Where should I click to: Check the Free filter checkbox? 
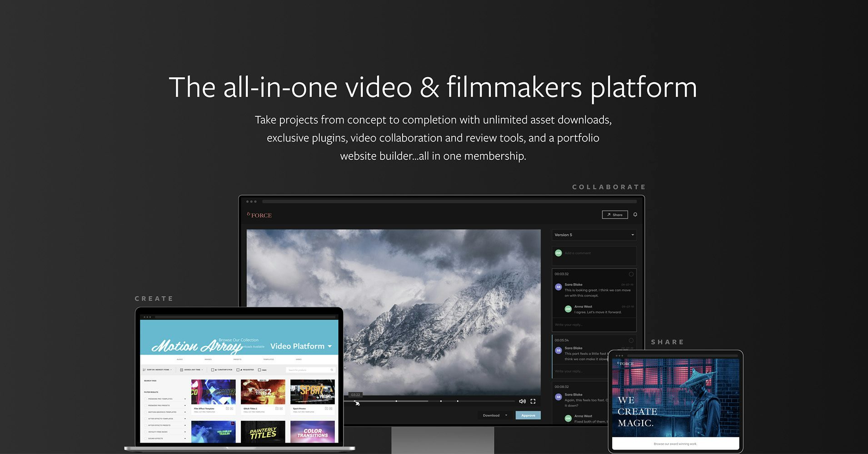(x=259, y=370)
